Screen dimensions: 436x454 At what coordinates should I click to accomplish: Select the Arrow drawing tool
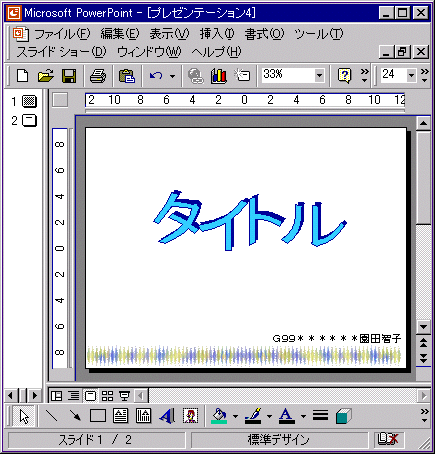pyautogui.click(x=75, y=416)
